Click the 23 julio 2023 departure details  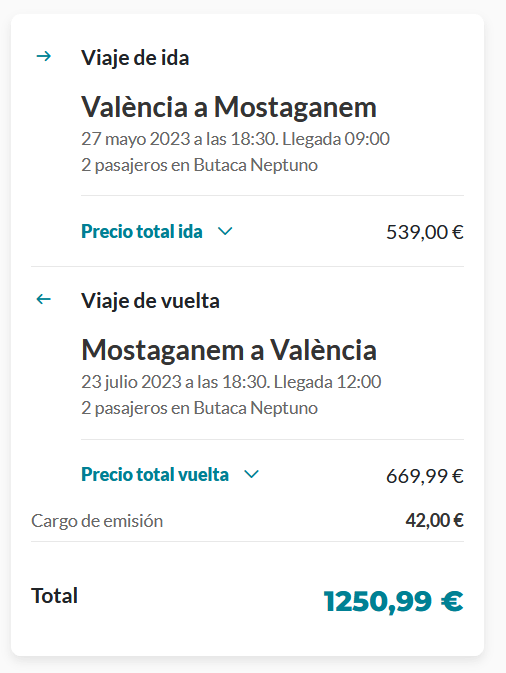point(231,382)
